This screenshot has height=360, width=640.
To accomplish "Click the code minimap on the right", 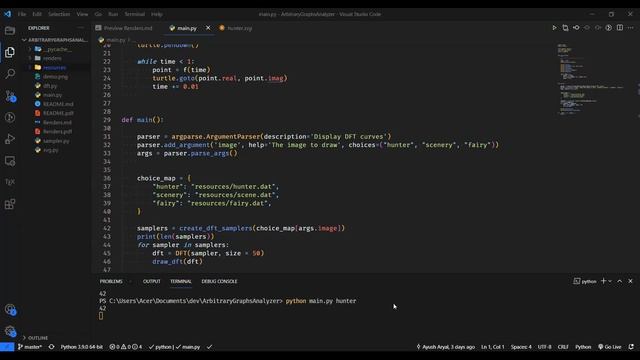I will (x=592, y=80).
